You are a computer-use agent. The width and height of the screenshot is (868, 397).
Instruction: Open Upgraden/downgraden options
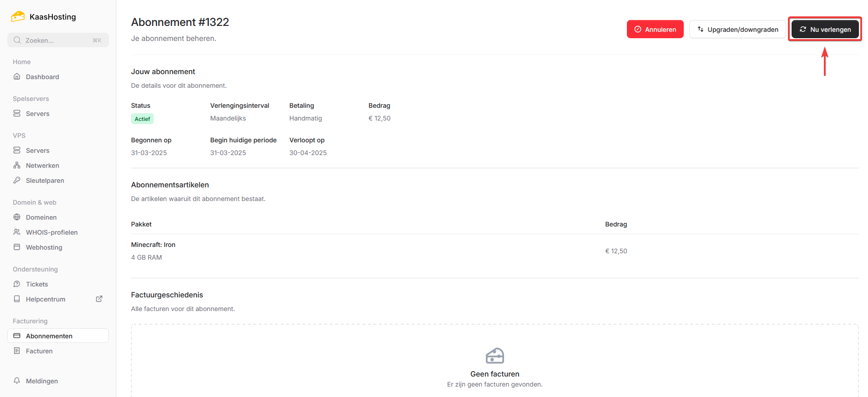click(x=737, y=30)
